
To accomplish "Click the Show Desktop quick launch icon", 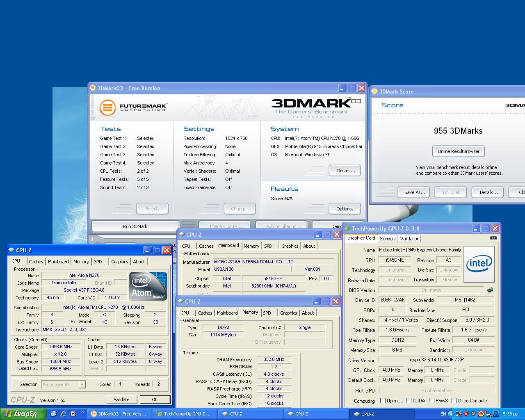I will 53,414.
